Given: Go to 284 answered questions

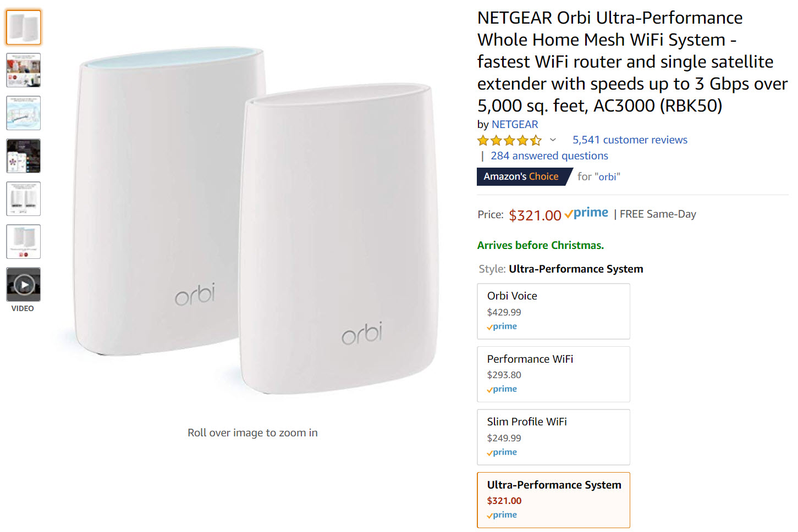Looking at the screenshot, I should pyautogui.click(x=549, y=156).
